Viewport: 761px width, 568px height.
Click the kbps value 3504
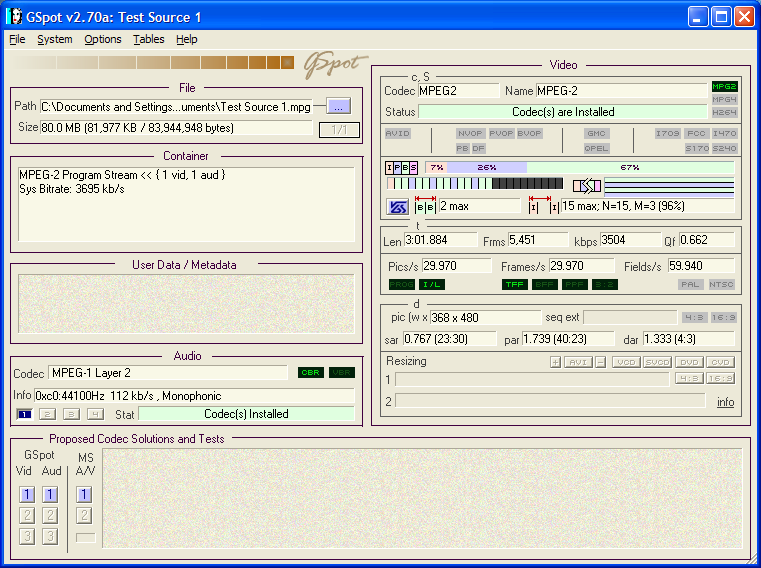point(629,240)
